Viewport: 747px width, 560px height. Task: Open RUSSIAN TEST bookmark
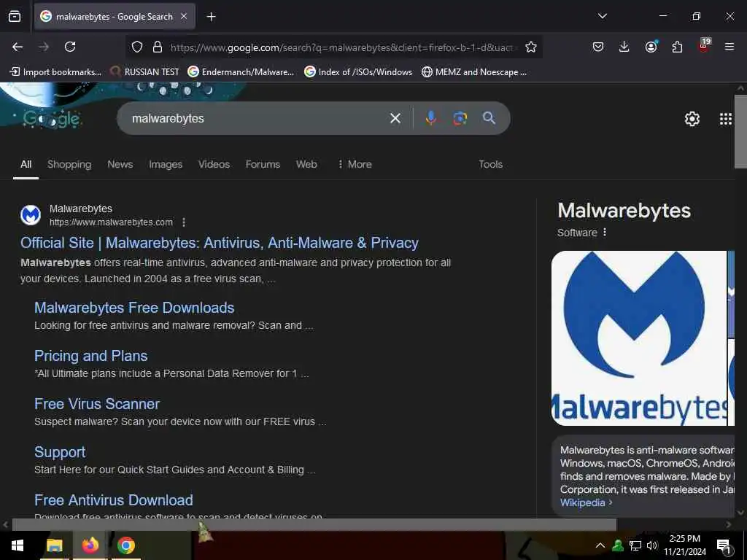click(x=145, y=72)
